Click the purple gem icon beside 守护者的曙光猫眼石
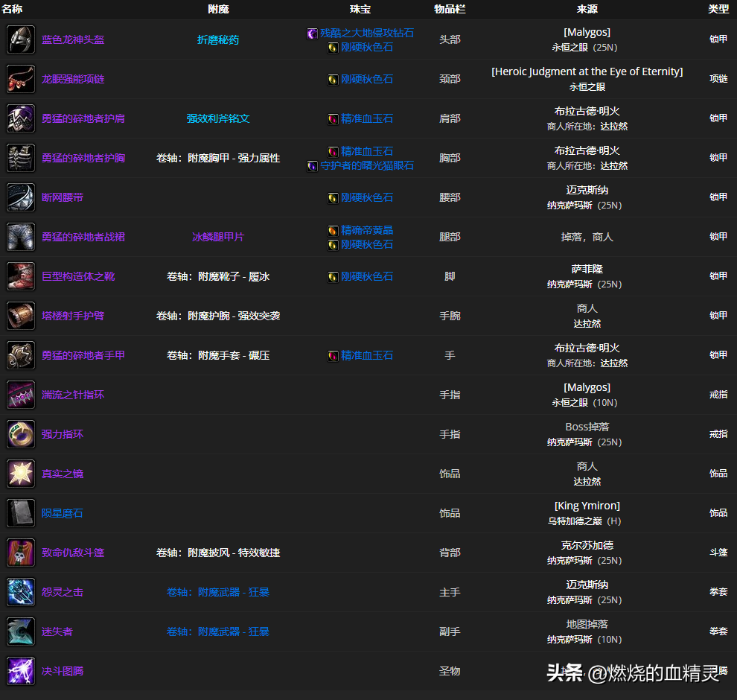The image size is (737, 700). [312, 166]
